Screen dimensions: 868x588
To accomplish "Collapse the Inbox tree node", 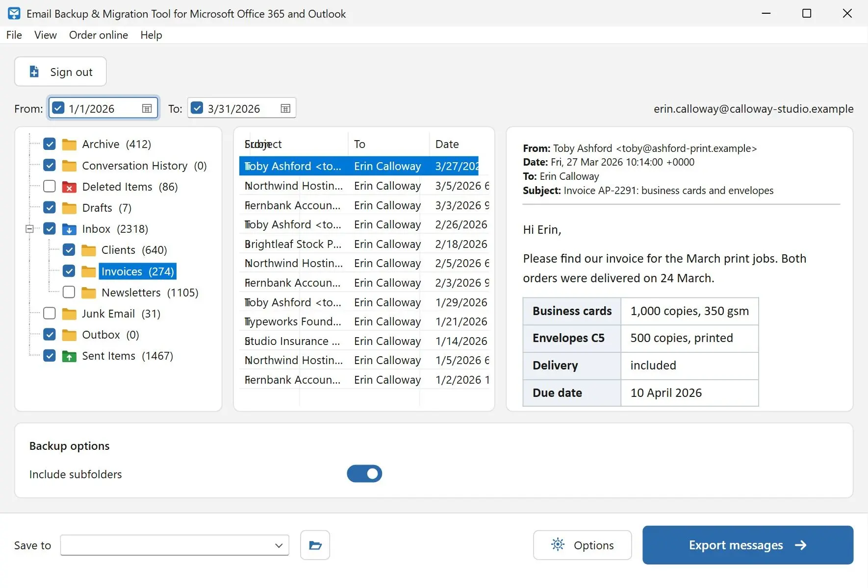I will tap(29, 229).
